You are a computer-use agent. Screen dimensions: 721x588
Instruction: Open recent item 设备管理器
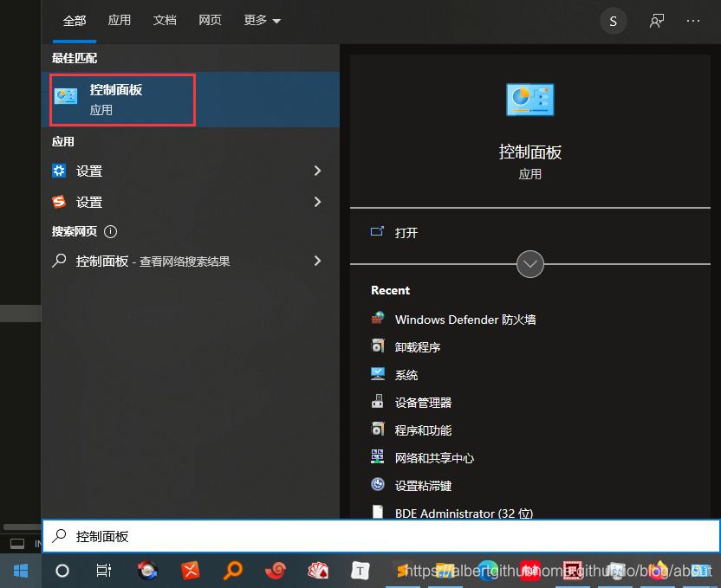423,403
